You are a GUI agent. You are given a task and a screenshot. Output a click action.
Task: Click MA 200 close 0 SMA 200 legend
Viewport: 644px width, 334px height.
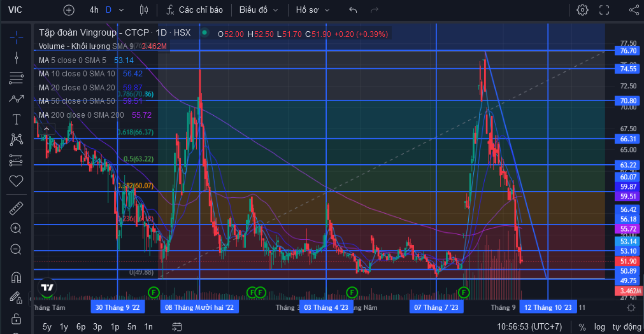pos(82,115)
